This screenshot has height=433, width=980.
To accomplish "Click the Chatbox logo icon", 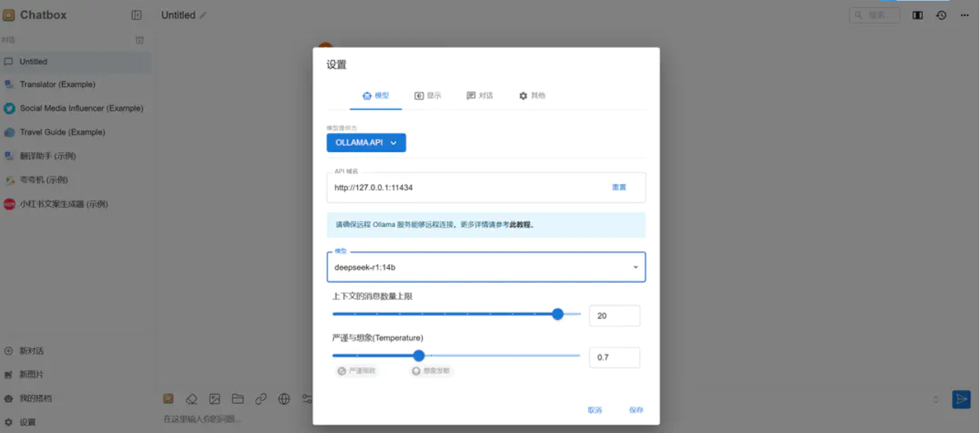I will 8,15.
